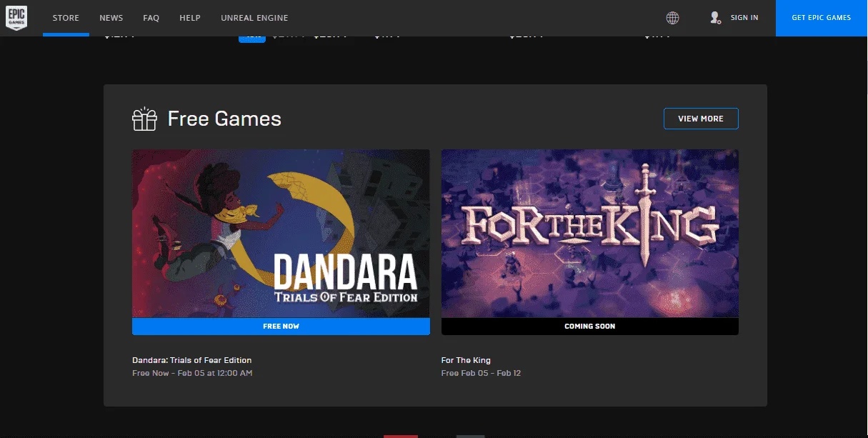This screenshot has width=868, height=438.
Task: Click 'Free Feb 05 - Feb 12' text
Action: coord(481,373)
